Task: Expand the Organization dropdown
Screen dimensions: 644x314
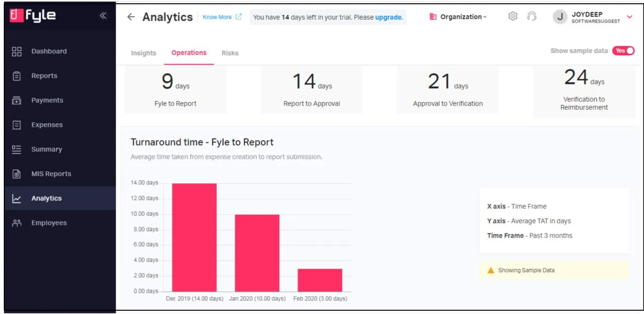Action: (x=458, y=17)
